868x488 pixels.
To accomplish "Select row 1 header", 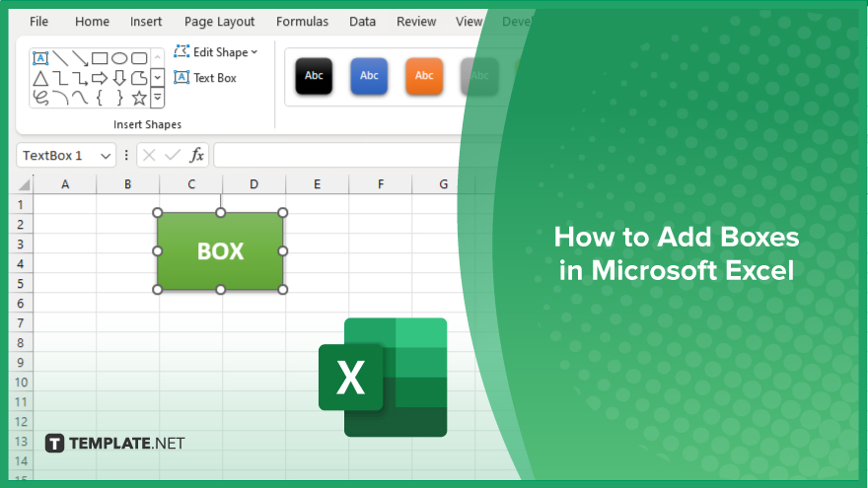I will [x=21, y=205].
